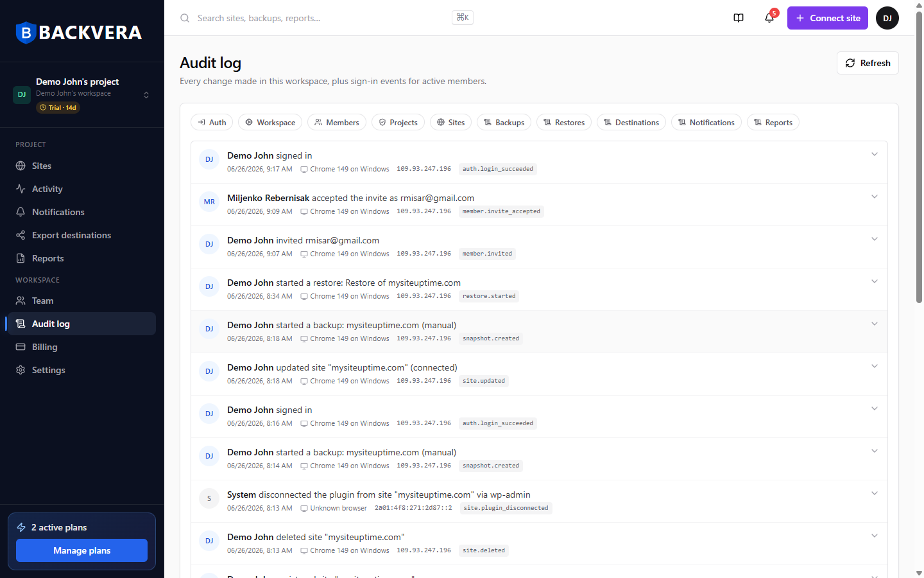The width and height of the screenshot is (924, 578).
Task: Click the MR avatar for Miljenko Rebernisak
Action: (x=209, y=202)
